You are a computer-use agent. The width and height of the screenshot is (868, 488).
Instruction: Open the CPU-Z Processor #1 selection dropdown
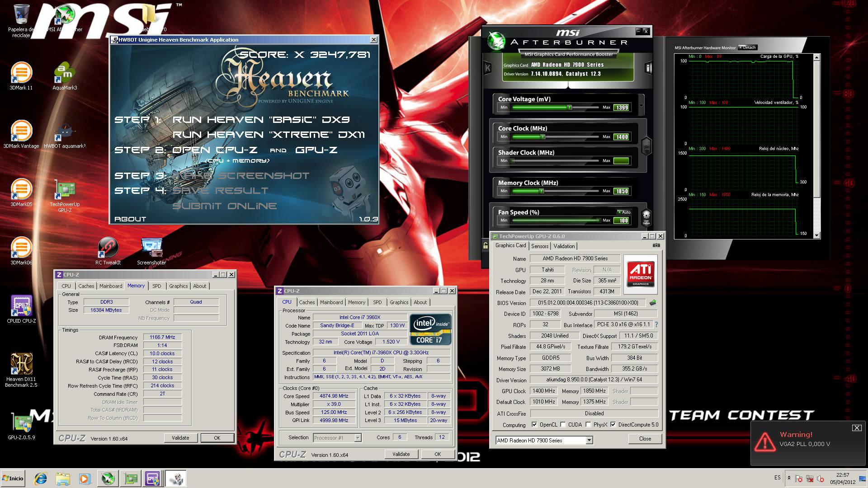[x=358, y=437]
